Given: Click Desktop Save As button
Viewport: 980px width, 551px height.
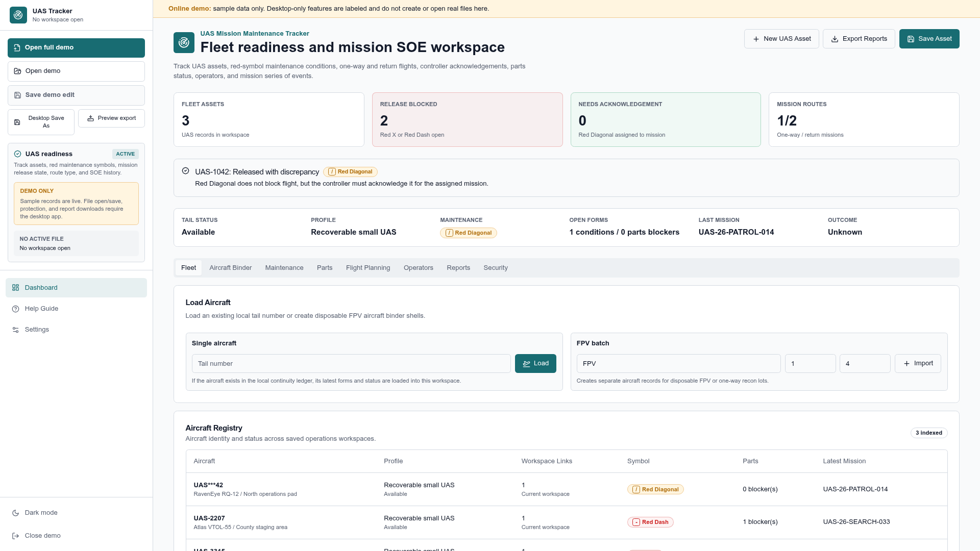Looking at the screenshot, I should point(41,122).
